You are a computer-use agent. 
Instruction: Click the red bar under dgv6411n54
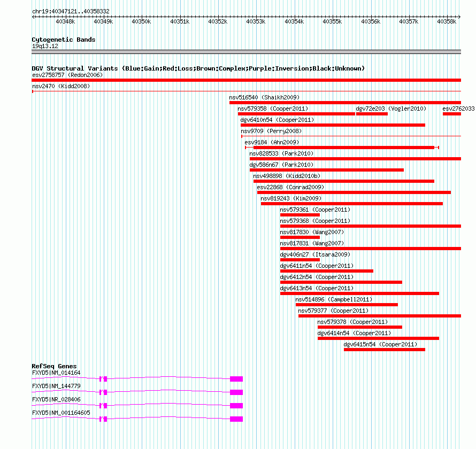tap(327, 271)
